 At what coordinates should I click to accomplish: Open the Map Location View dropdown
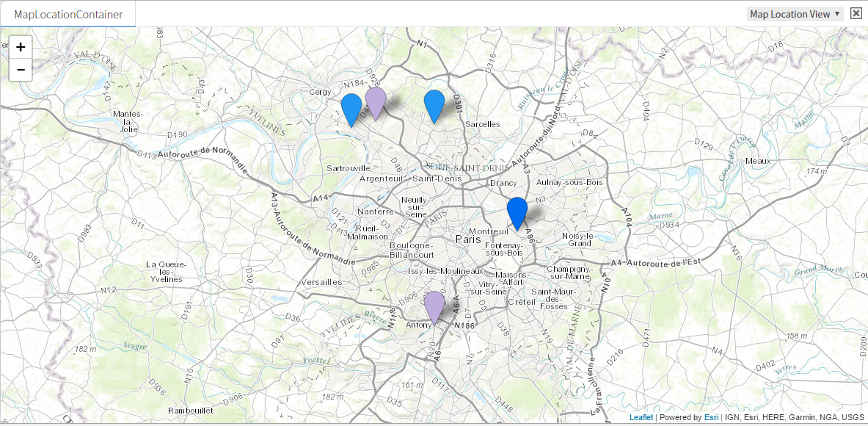pos(795,14)
